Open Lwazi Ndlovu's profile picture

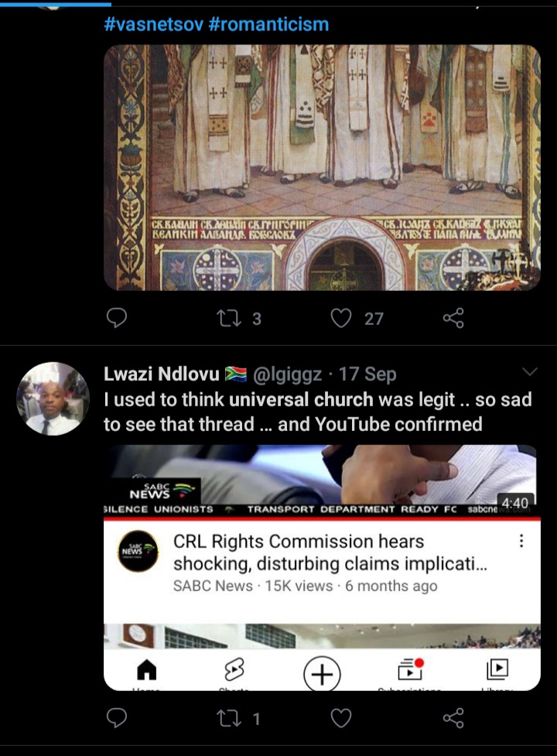53,399
